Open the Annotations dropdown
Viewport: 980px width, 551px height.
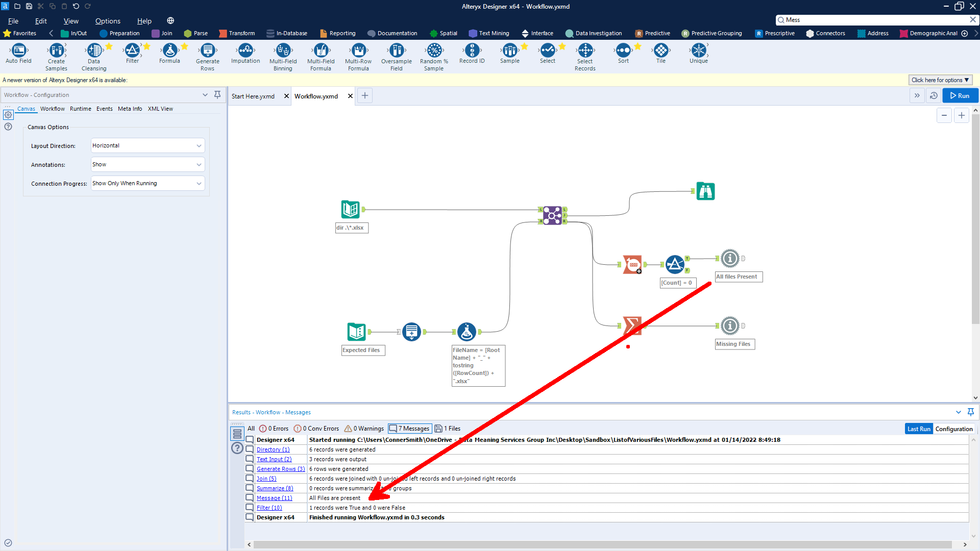click(x=147, y=164)
